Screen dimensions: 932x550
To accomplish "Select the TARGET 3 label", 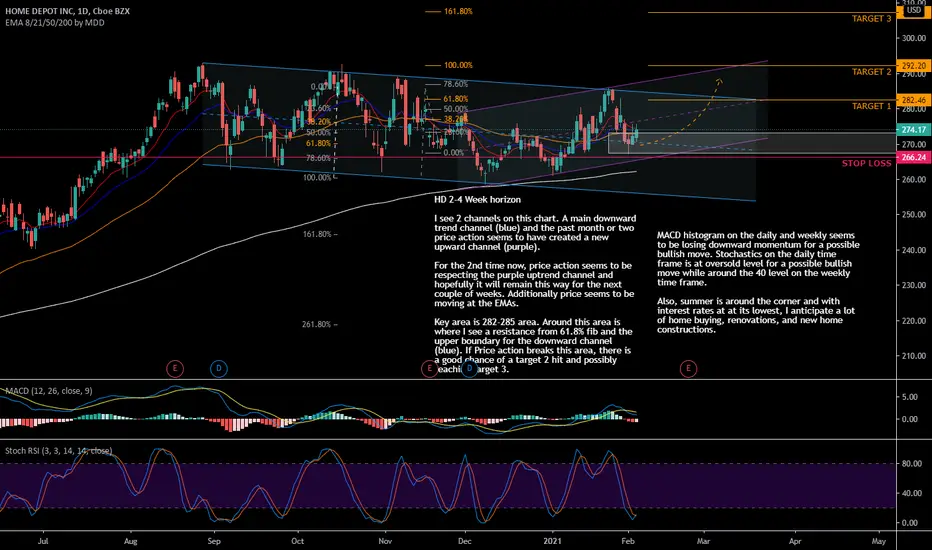I will [x=871, y=19].
